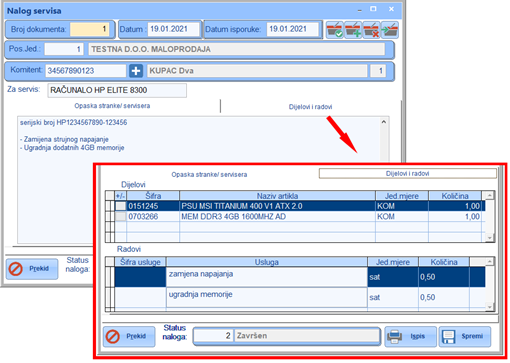Click Prekid in the Nalog servisa window
The image size is (510, 363).
[x=32, y=269]
